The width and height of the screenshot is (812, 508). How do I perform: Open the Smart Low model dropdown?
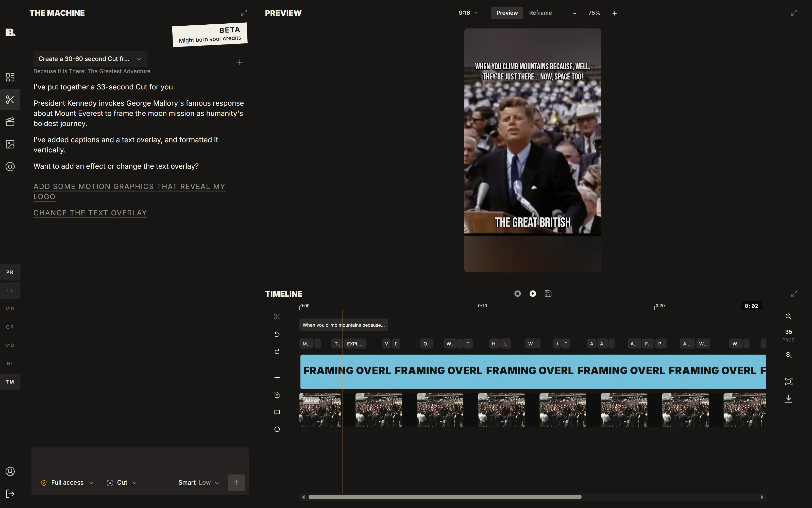pos(199,482)
